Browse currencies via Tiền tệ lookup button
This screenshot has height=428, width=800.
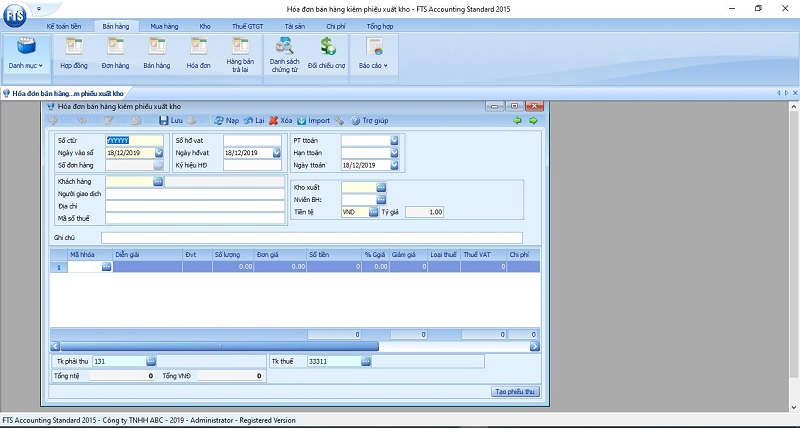pos(374,212)
